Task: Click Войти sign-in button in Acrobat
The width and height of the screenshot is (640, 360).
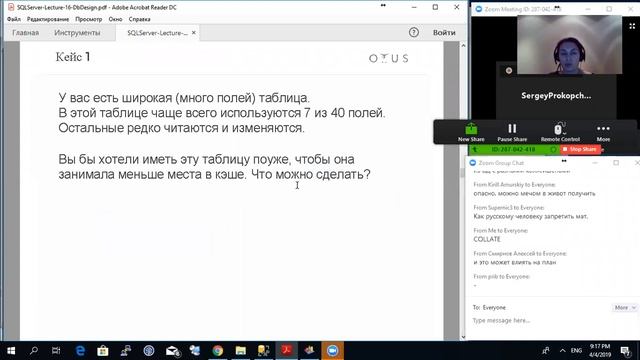Action: coord(444,32)
